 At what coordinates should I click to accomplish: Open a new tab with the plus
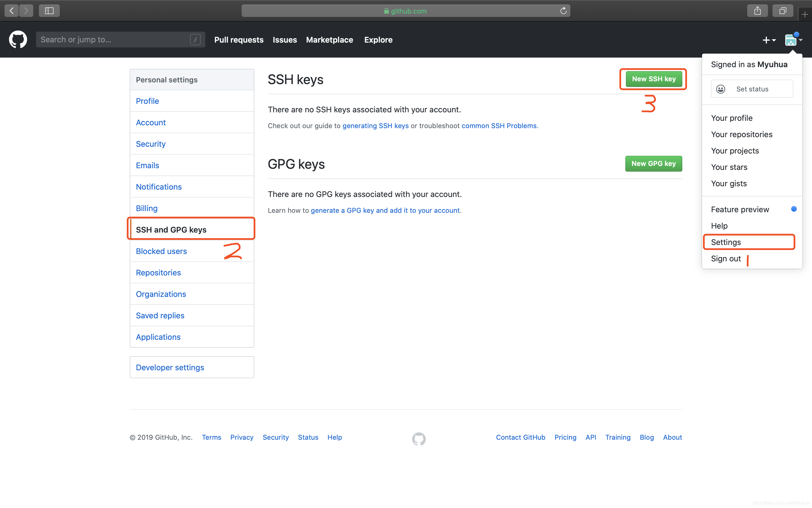coord(805,14)
